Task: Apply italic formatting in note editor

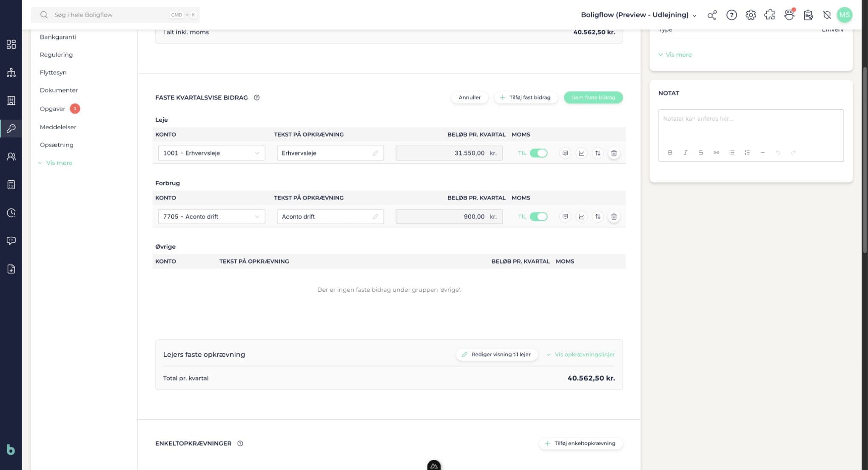Action: click(685, 152)
